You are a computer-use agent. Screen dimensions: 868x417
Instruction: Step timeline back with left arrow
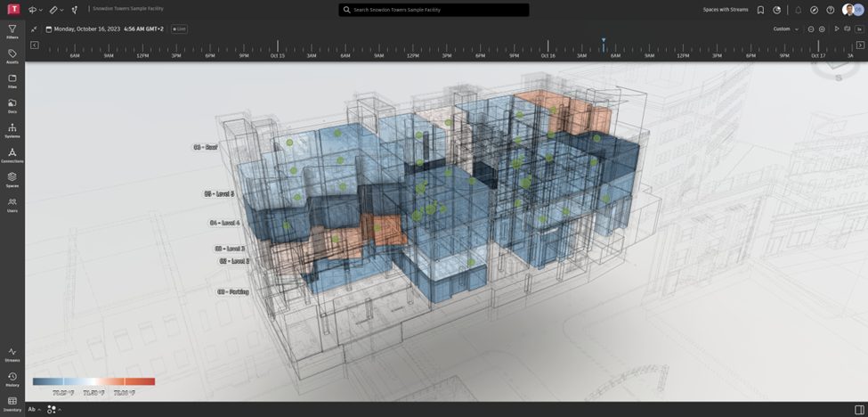(x=35, y=45)
